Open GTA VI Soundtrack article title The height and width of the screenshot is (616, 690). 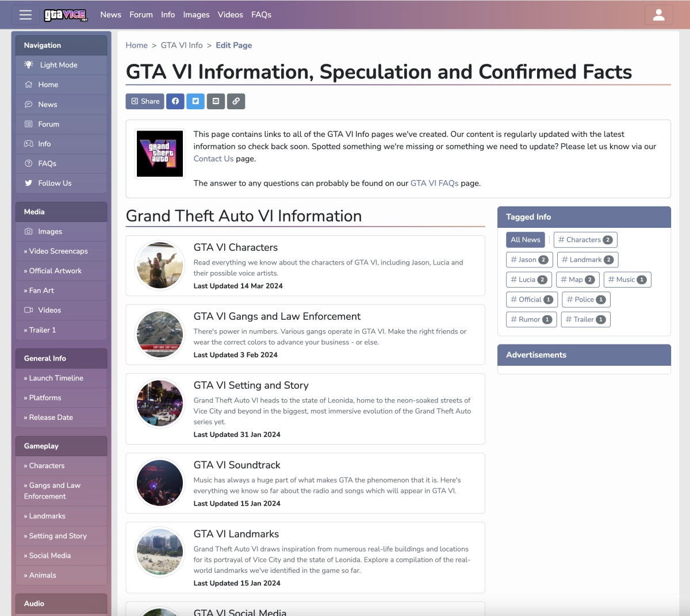pyautogui.click(x=237, y=465)
